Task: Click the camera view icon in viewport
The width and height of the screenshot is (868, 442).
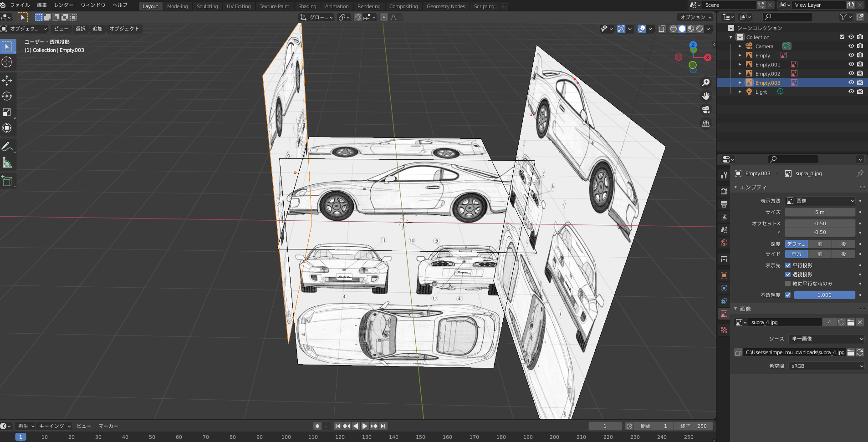Action: [706, 110]
